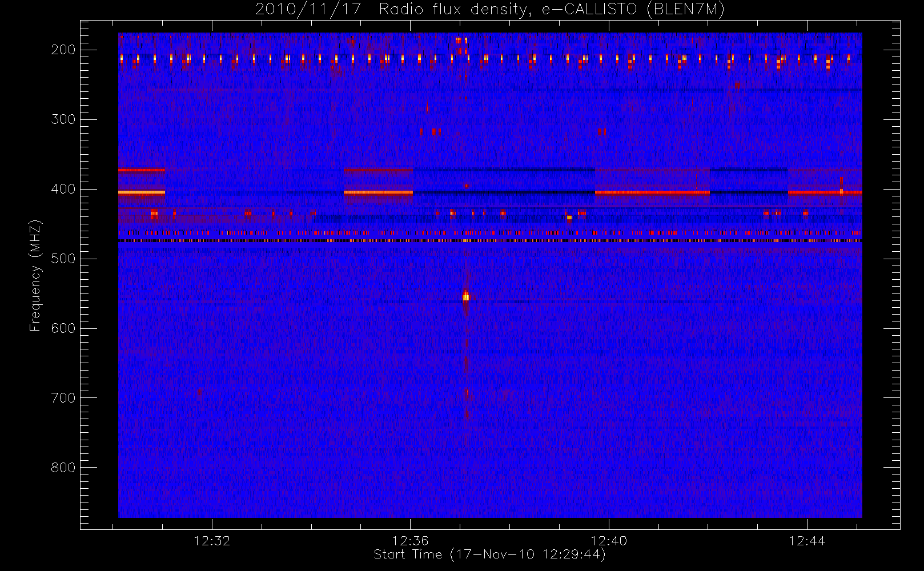Click the 12:32 time tick label
Screen dimensions: 924x571
pos(212,541)
